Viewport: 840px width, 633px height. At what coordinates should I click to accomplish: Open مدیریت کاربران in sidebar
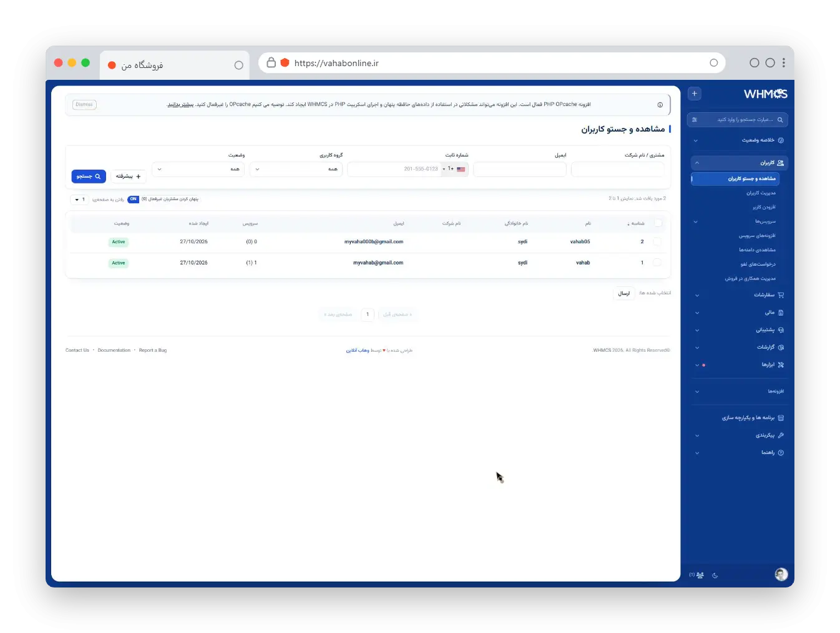761,193
